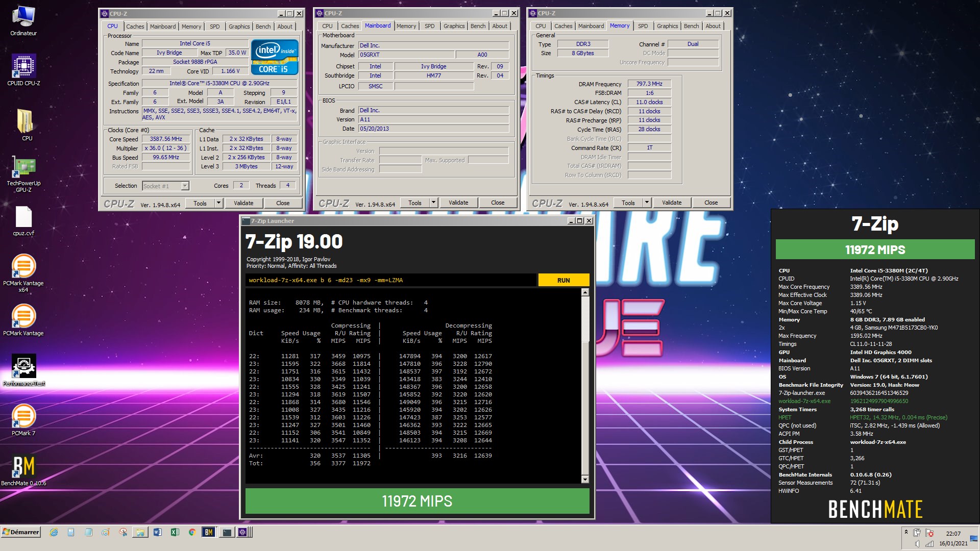Open SPD tab in left CPU-Z window
This screenshot has width=980, height=551.
[215, 27]
